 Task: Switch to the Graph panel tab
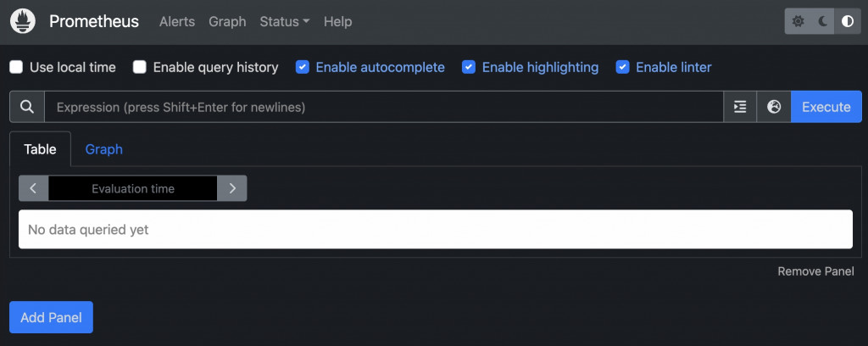[103, 149]
